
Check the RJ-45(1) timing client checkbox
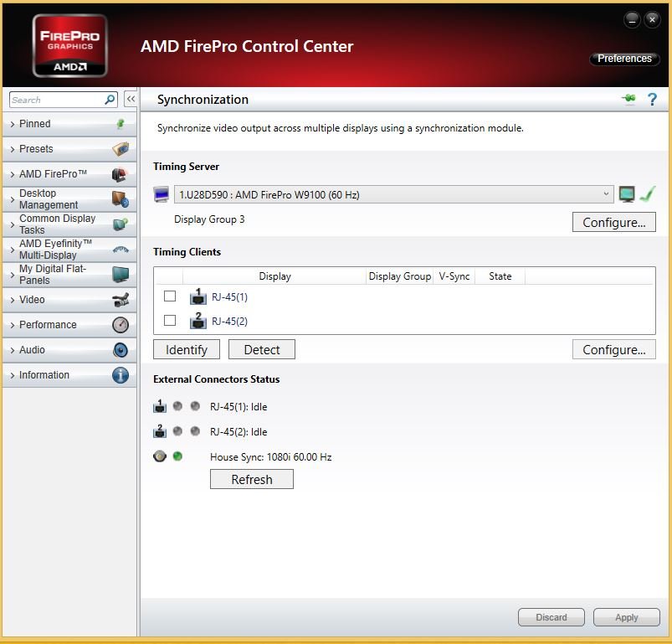coord(170,296)
